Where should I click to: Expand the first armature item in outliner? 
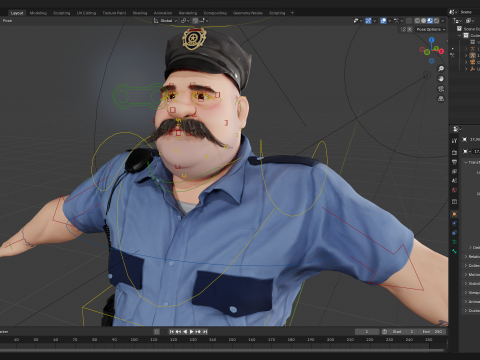[x=466, y=49]
